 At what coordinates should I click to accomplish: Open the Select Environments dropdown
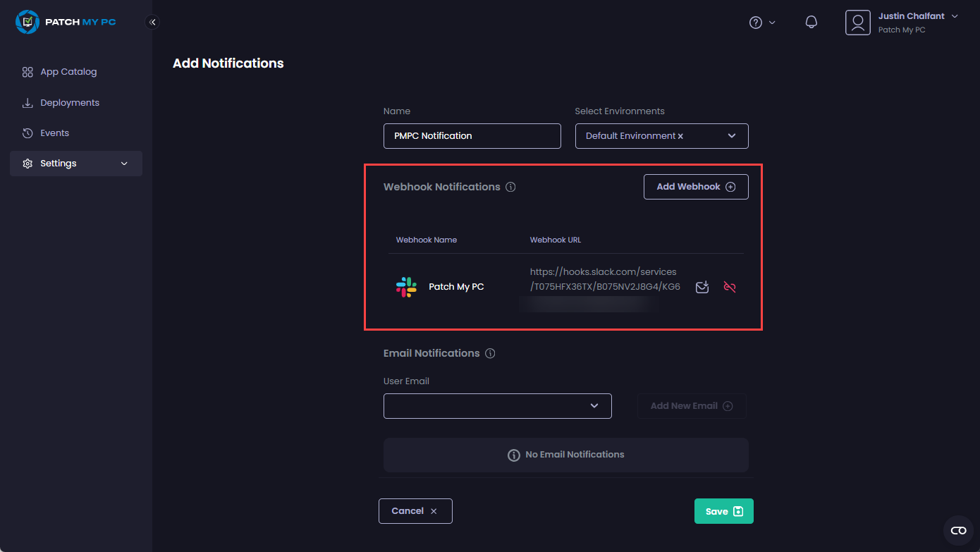click(x=732, y=136)
